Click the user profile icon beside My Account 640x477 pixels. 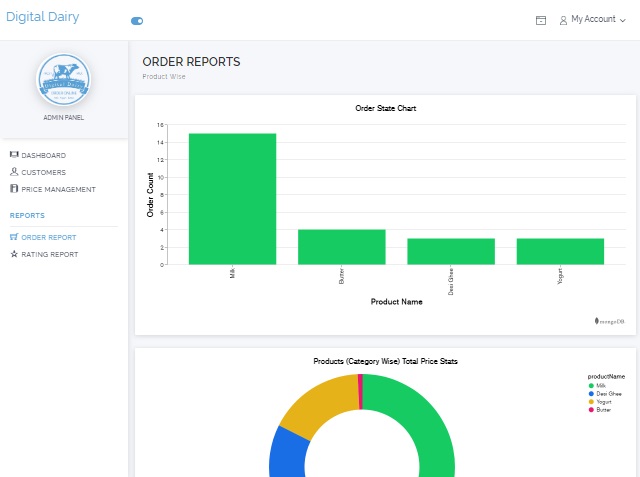(x=563, y=20)
